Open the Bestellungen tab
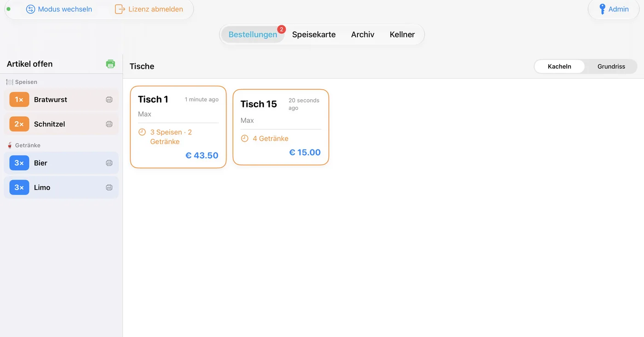 tap(253, 34)
